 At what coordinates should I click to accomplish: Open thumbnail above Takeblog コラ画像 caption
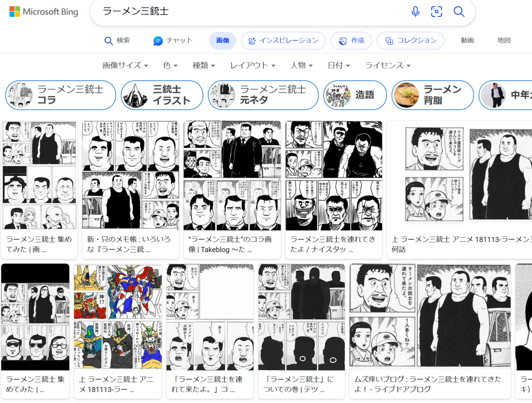(232, 175)
